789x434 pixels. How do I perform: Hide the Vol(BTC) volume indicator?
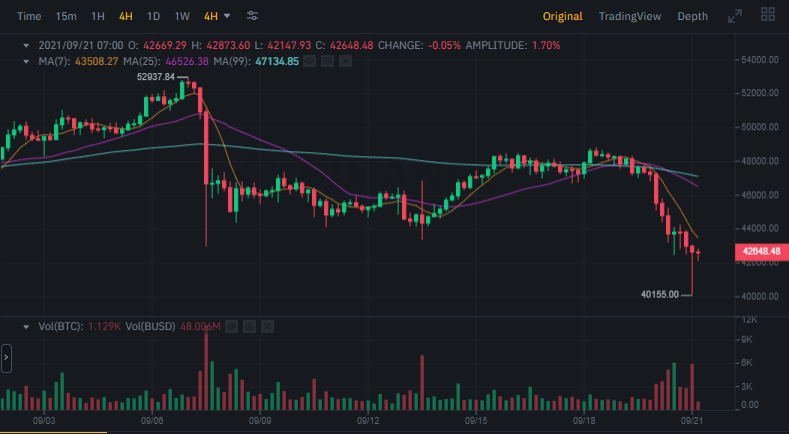coord(231,326)
